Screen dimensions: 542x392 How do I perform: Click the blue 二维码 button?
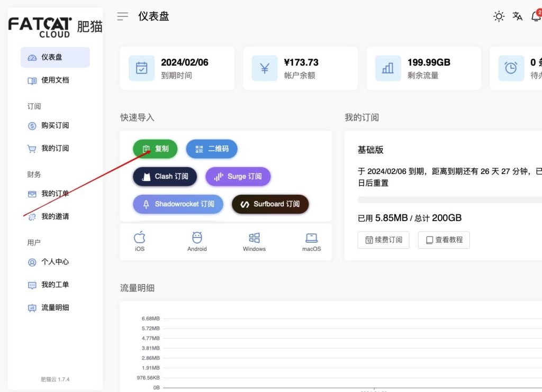(x=212, y=149)
